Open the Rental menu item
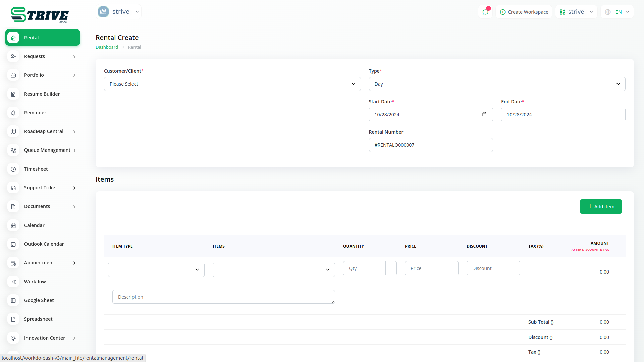Viewport: 644px width, 362px height. tap(43, 38)
